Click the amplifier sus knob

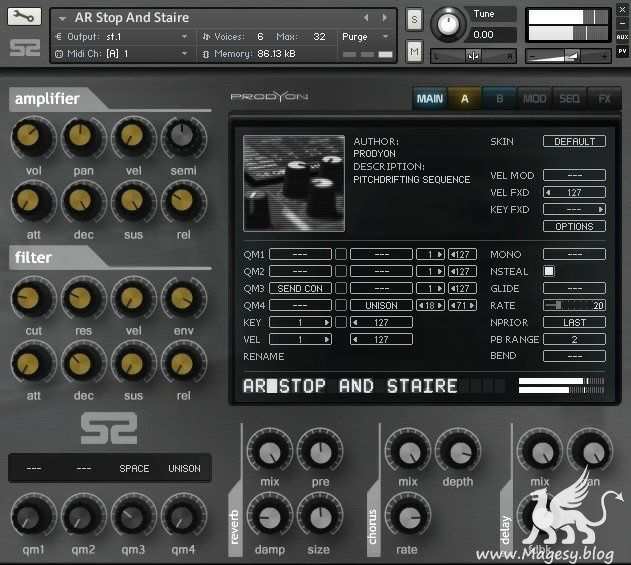pos(133,202)
